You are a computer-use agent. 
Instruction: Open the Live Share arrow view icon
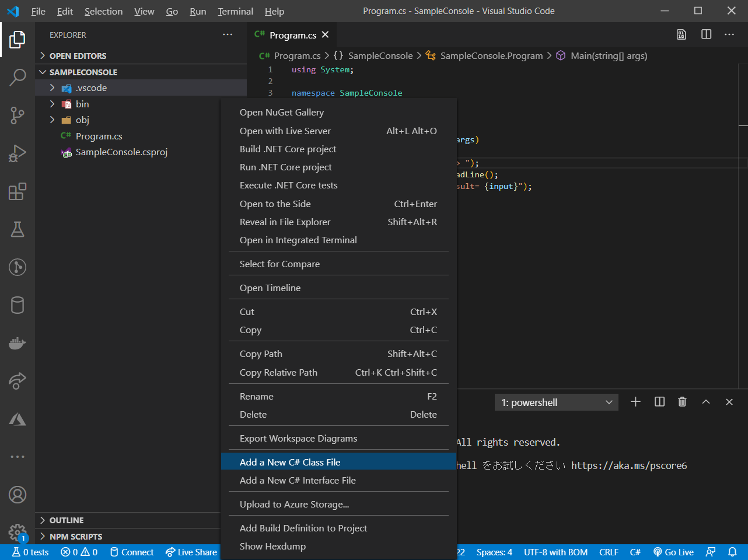click(18, 381)
